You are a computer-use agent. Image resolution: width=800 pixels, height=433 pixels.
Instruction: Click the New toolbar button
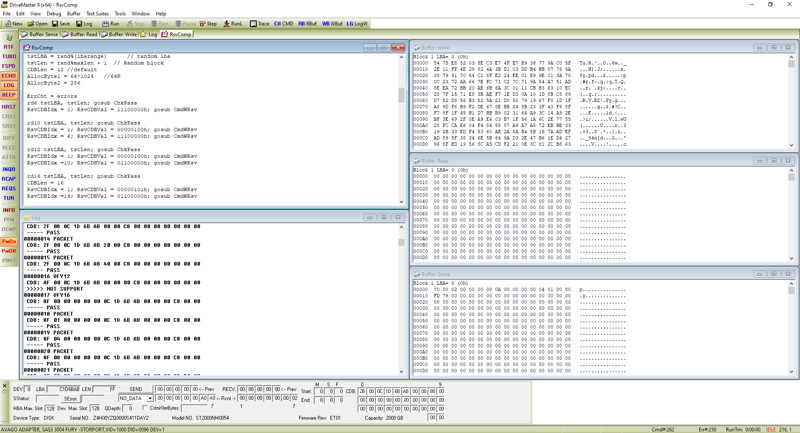click(14, 23)
